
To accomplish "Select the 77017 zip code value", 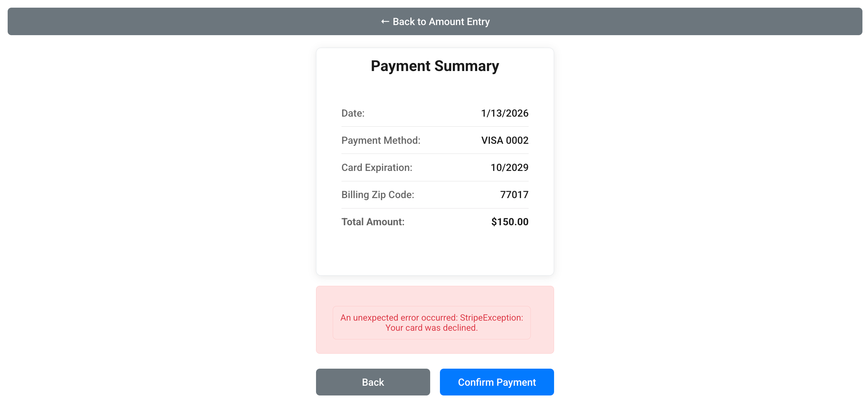I will (x=514, y=195).
